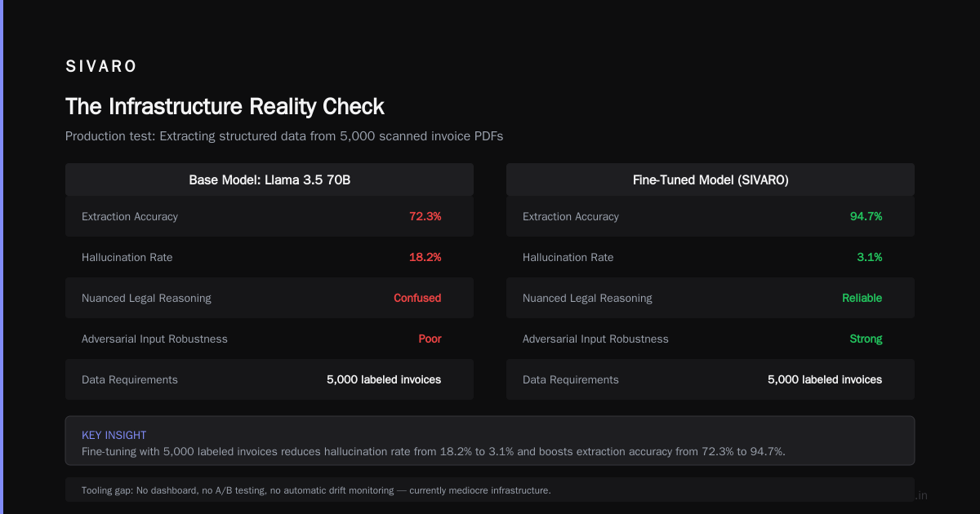The height and width of the screenshot is (514, 980).
Task: Click the fine-tuned 3.1% hallucination rate
Action: [x=870, y=257]
